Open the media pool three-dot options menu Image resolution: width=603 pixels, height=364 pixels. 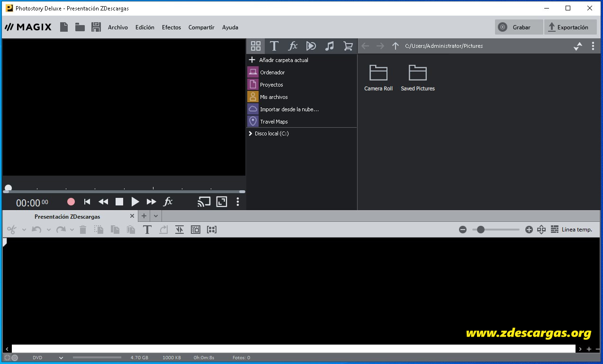[593, 46]
